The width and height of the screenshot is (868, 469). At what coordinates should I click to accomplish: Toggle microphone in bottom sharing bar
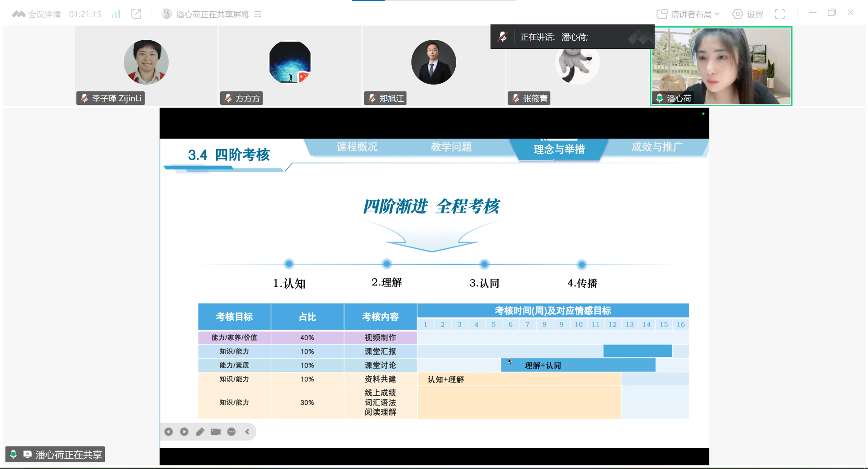pyautogui.click(x=13, y=454)
